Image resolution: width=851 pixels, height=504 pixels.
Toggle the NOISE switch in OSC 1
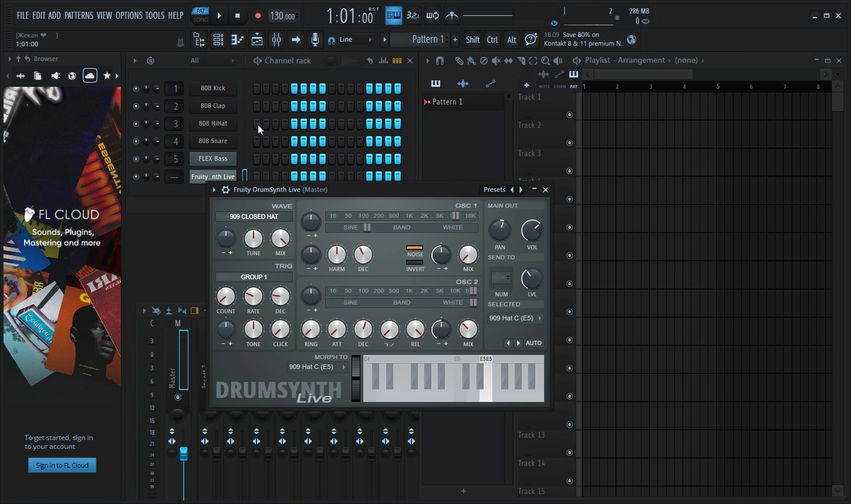(x=414, y=248)
